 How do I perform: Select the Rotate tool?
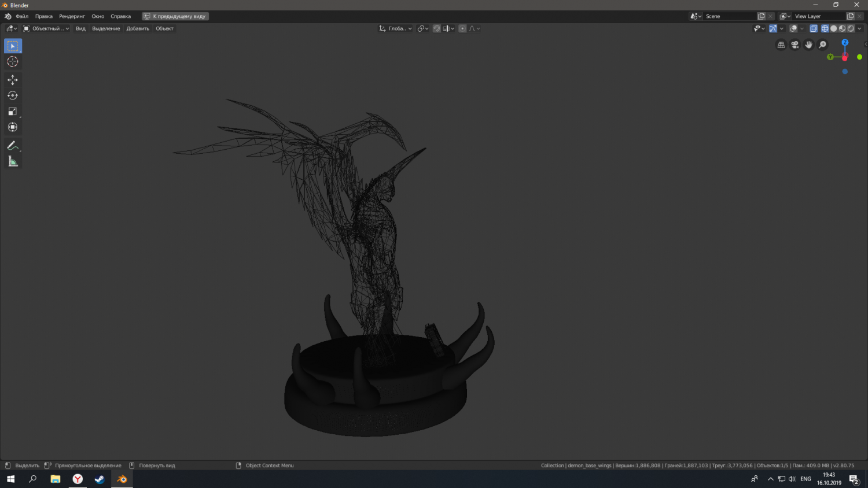pos(13,95)
